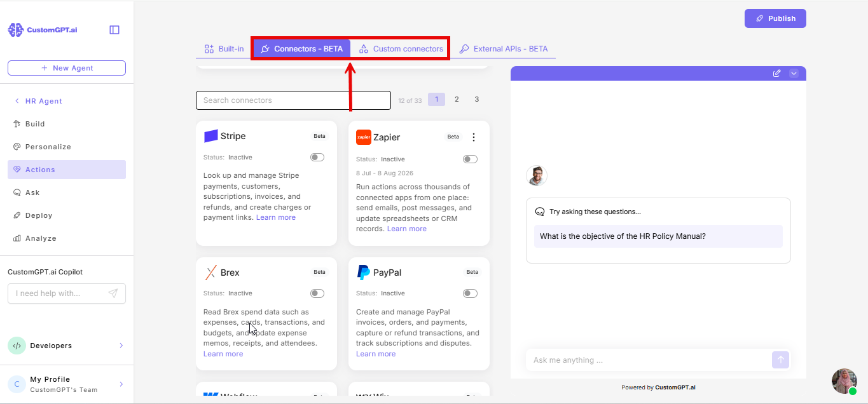Send Copilot message with paper plane icon
The height and width of the screenshot is (404, 868).
coord(113,293)
